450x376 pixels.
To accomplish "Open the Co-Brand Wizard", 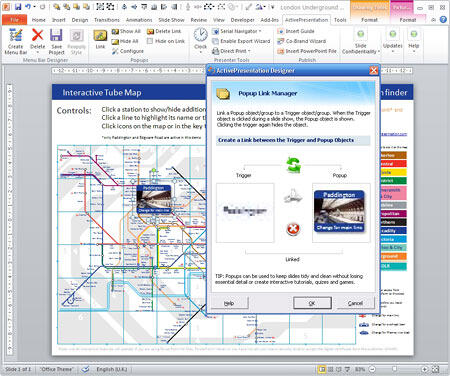I will tap(301, 41).
